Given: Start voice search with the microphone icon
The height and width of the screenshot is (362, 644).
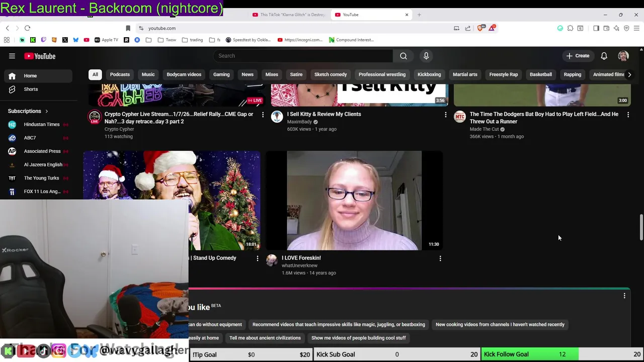Looking at the screenshot, I should (x=426, y=56).
